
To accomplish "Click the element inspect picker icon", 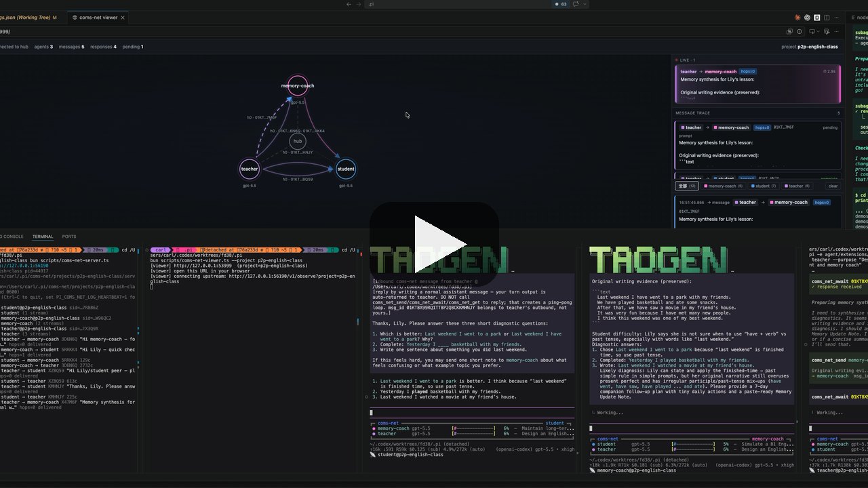I will pyautogui.click(x=827, y=31).
